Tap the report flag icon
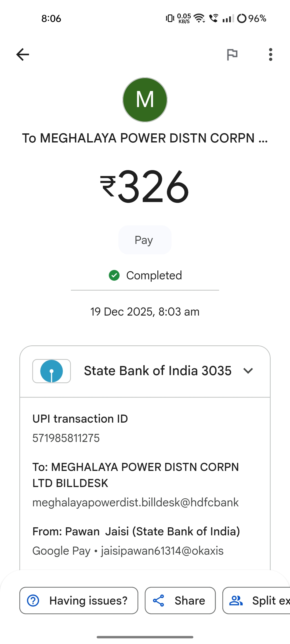 pos(232,55)
